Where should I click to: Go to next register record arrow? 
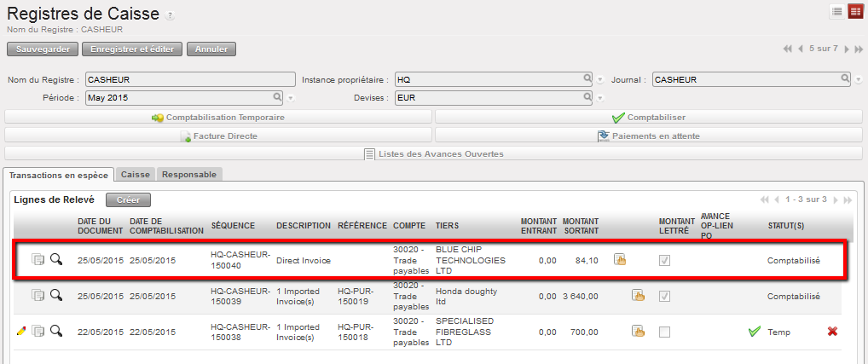click(846, 49)
